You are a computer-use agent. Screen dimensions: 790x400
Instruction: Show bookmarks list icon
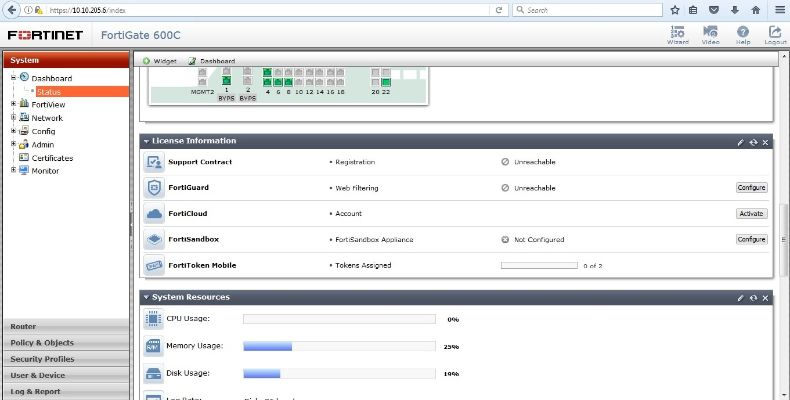pyautogui.click(x=693, y=10)
